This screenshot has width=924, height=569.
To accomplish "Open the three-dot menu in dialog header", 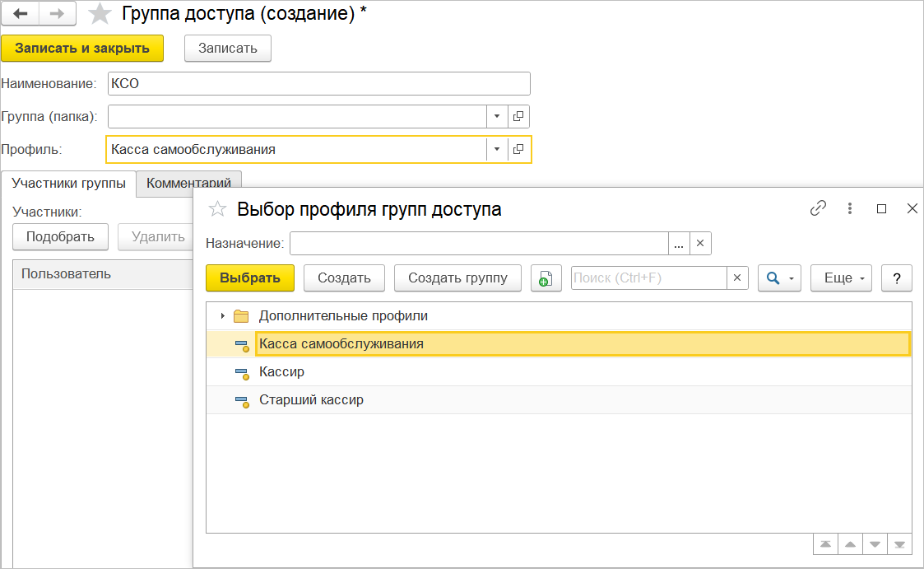I will pyautogui.click(x=850, y=209).
